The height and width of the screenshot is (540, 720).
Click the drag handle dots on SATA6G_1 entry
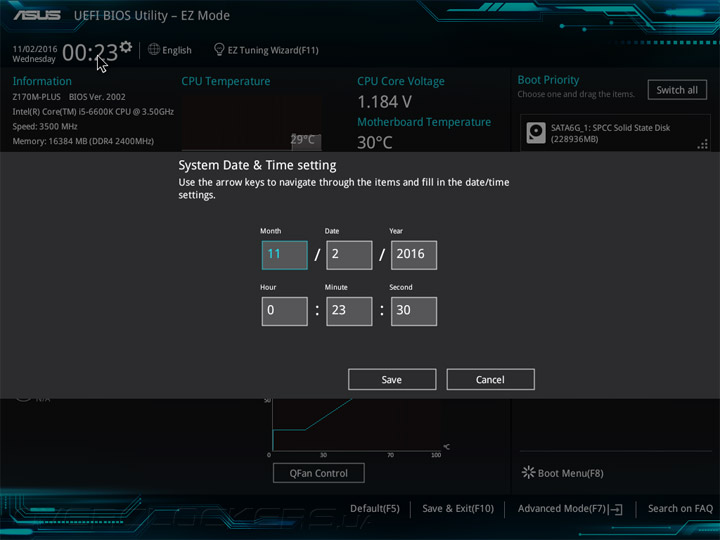pos(703,145)
